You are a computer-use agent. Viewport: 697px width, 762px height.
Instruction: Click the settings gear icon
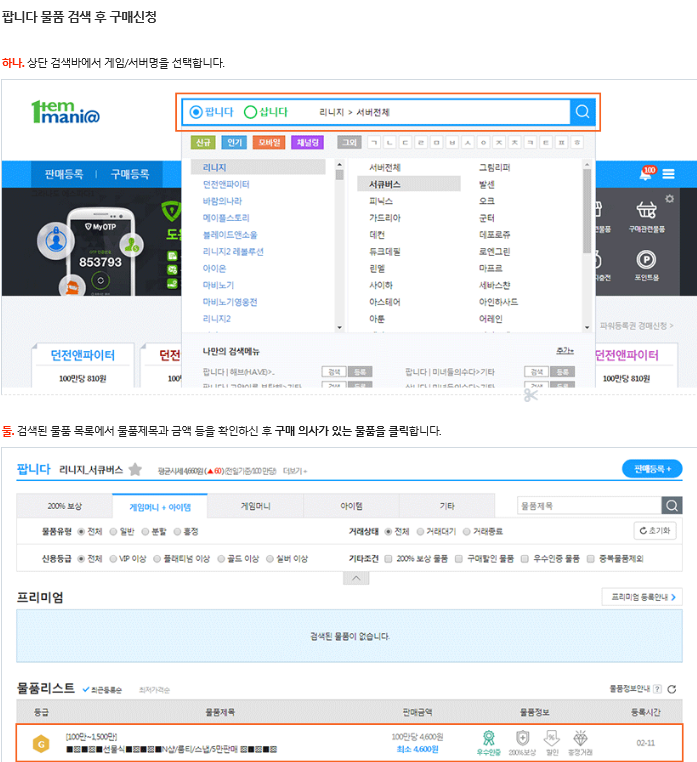[x=669, y=199]
